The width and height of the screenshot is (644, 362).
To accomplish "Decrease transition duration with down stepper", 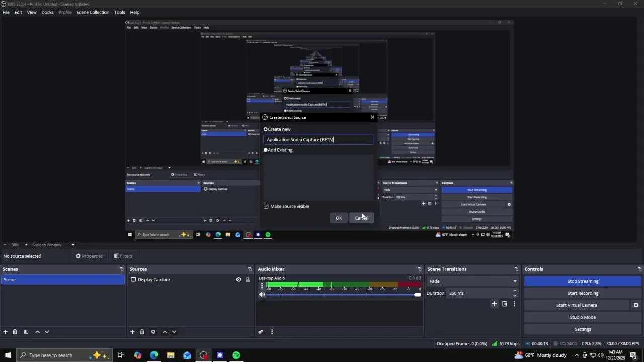I will [x=515, y=296].
